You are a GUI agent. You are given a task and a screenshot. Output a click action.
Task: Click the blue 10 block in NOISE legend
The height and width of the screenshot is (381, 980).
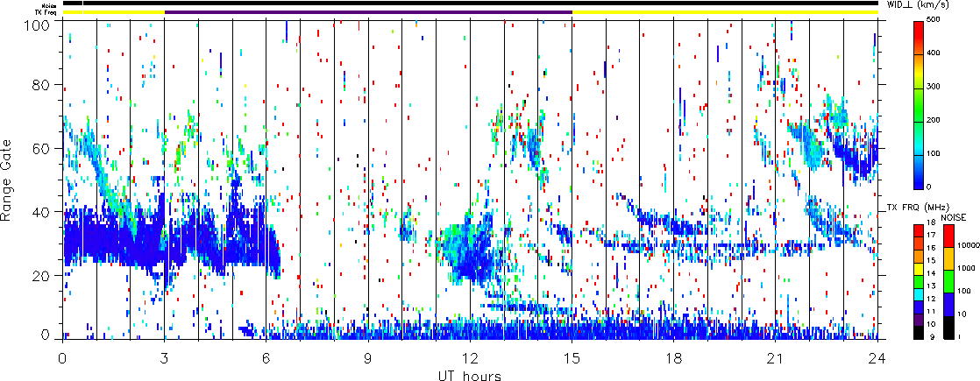(x=948, y=306)
